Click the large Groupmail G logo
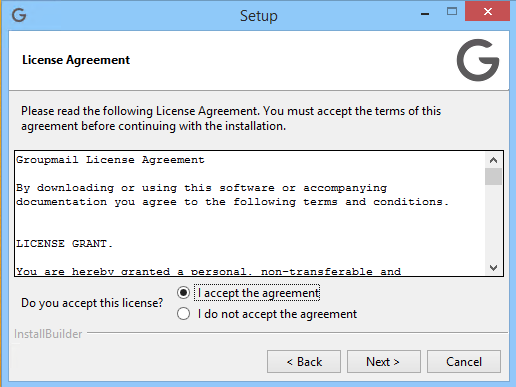 (478, 60)
